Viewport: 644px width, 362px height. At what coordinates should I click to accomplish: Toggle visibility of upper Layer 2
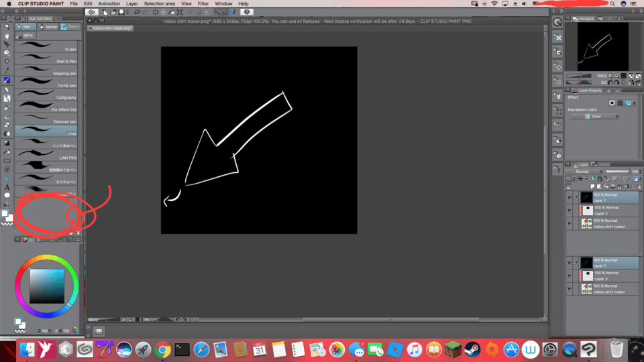click(570, 210)
